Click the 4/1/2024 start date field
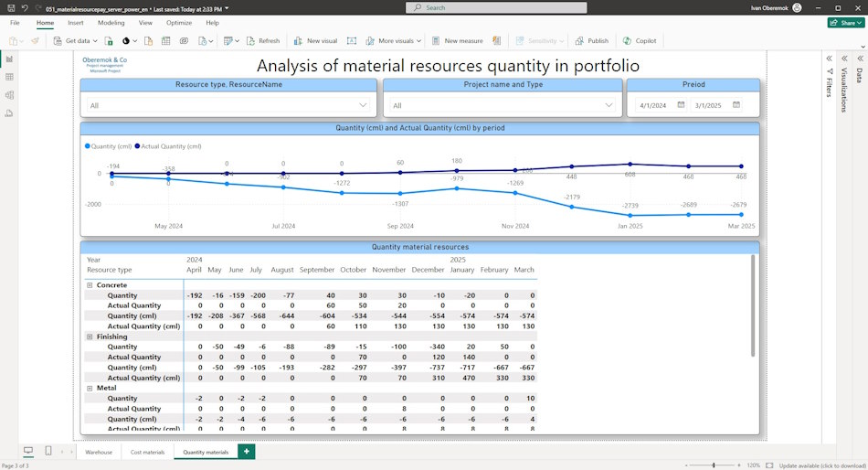The height and width of the screenshot is (470, 868). pos(654,105)
